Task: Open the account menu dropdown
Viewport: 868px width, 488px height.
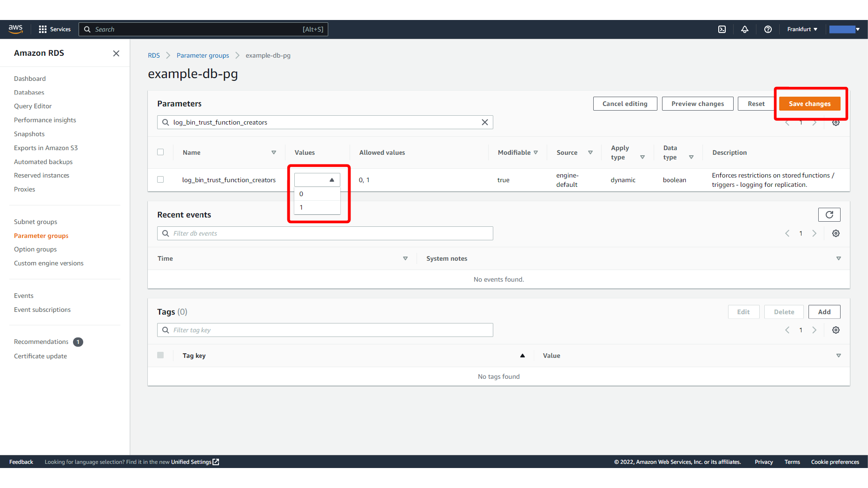Action: [845, 29]
